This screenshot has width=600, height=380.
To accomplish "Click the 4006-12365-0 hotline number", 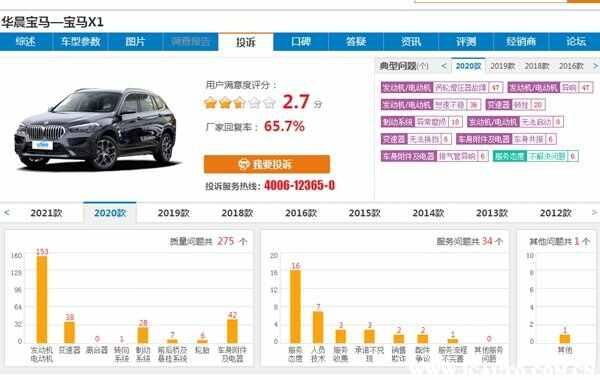I will coord(300,186).
